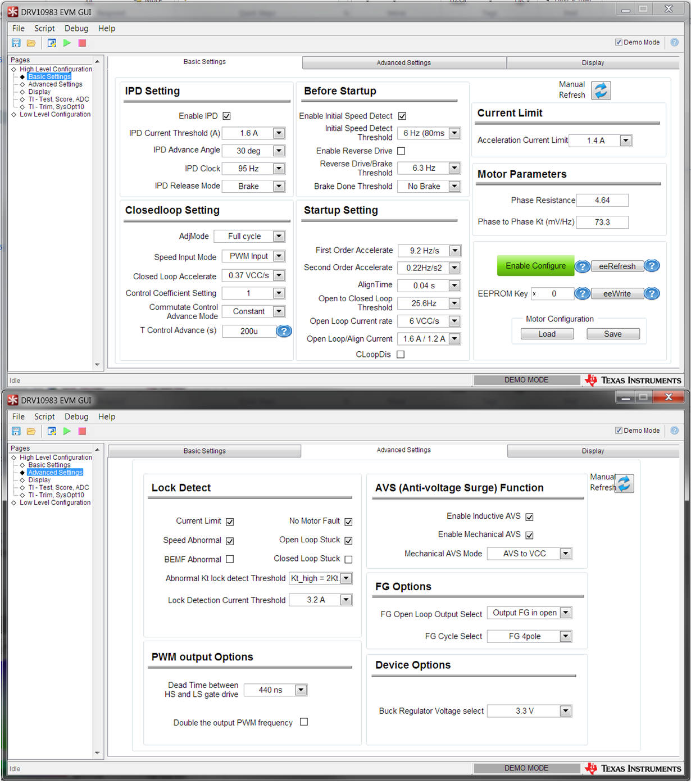The height and width of the screenshot is (784, 691).
Task: Click the eeRefresh button
Action: pyautogui.click(x=617, y=266)
